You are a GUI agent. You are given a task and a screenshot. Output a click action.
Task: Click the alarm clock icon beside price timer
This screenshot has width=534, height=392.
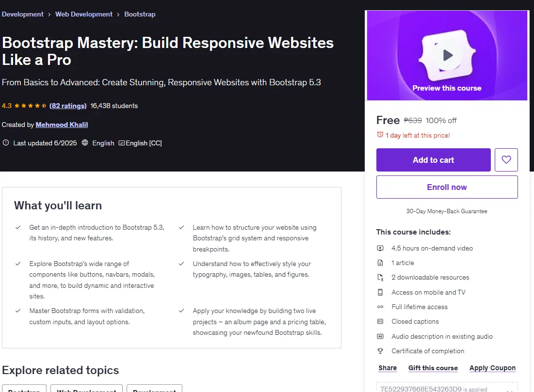[380, 135]
